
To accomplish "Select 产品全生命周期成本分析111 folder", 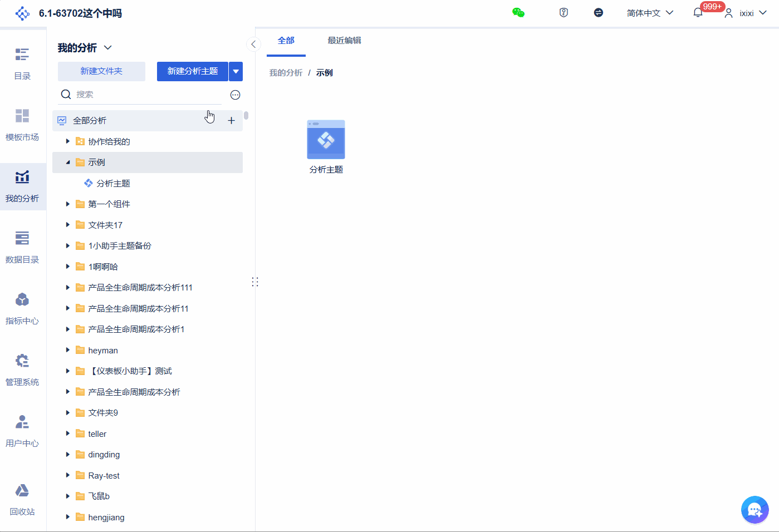I will [x=148, y=288].
